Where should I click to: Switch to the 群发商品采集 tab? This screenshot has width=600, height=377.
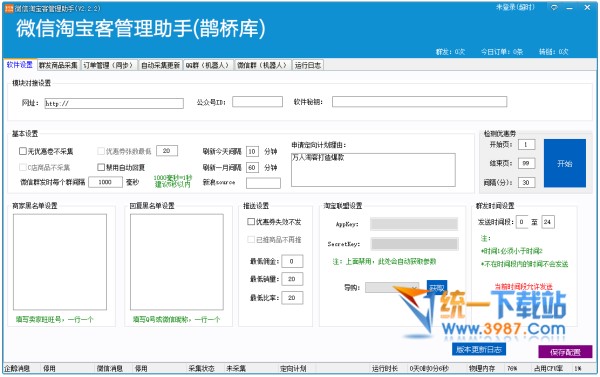[x=58, y=65]
